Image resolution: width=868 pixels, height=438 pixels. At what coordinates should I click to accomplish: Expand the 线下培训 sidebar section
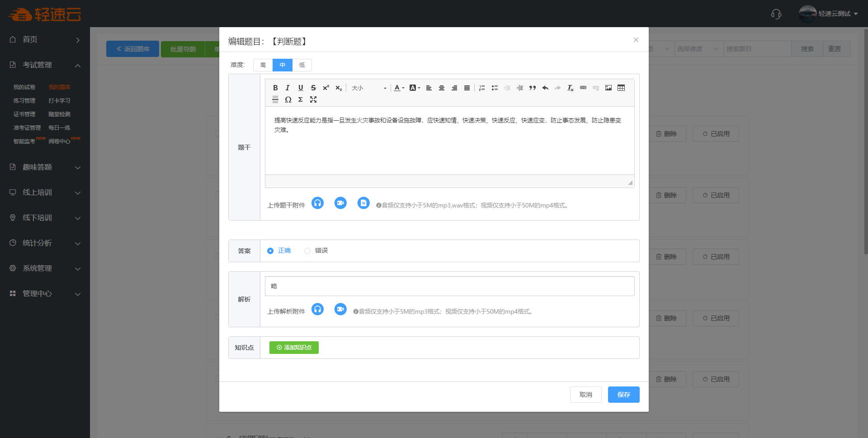pos(45,218)
